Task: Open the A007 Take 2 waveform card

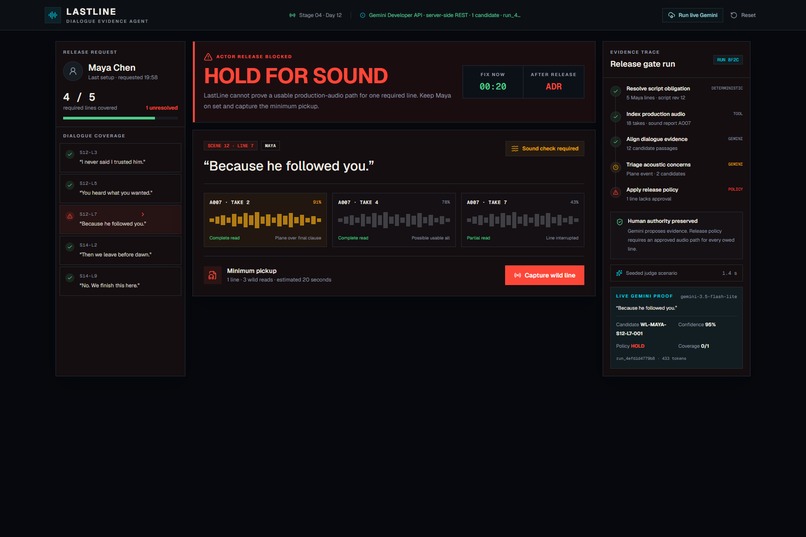Action: (265, 220)
